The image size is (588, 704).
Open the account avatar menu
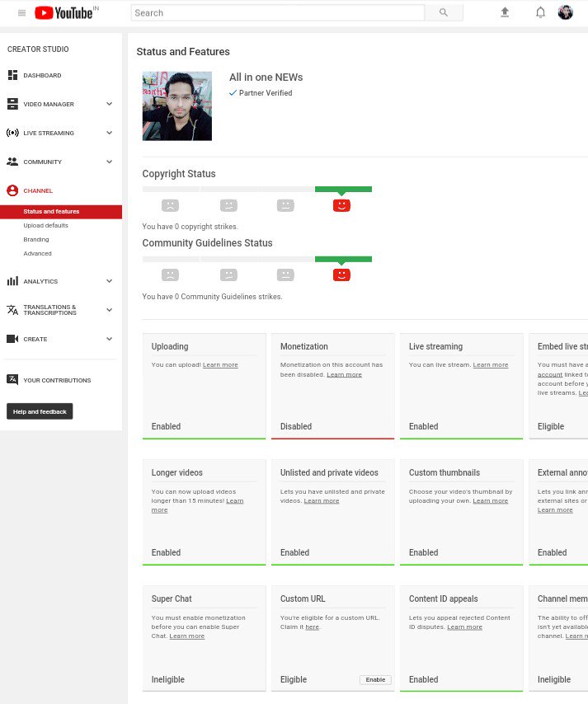click(x=566, y=12)
